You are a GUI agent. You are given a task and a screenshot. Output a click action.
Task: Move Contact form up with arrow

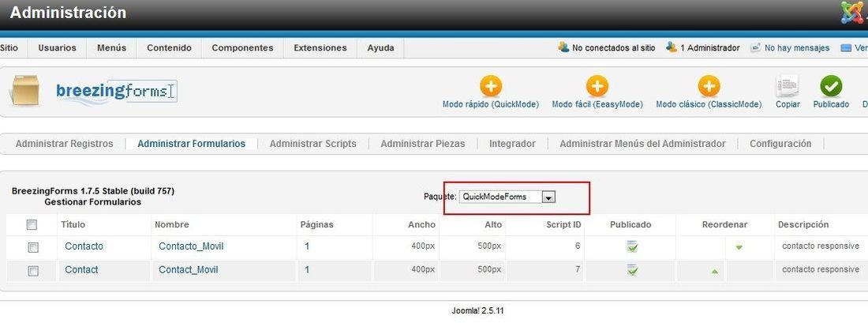pyautogui.click(x=715, y=271)
